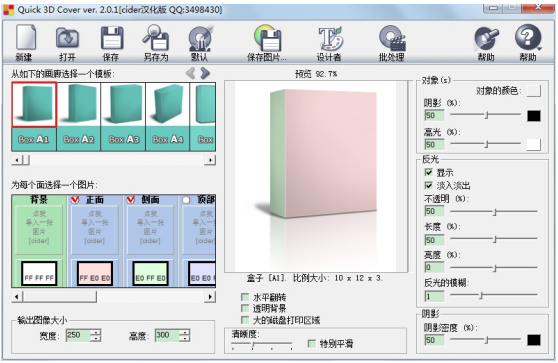
Task: Adjust the 阴影密度 (%) slider
Action: coord(486,340)
